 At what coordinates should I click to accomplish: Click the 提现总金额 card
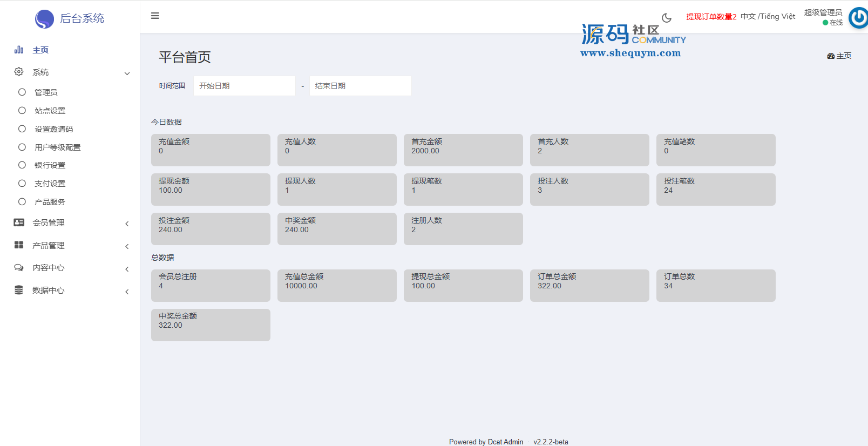click(463, 286)
